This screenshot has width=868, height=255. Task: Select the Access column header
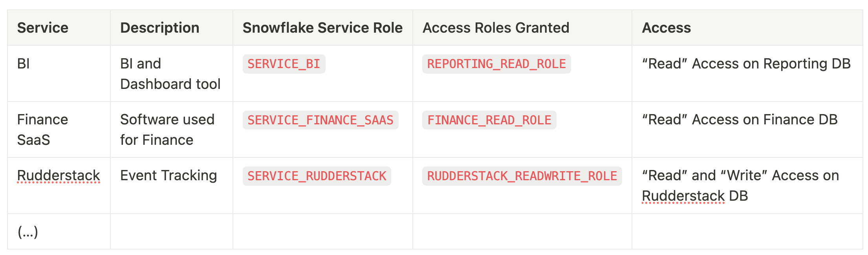(666, 28)
